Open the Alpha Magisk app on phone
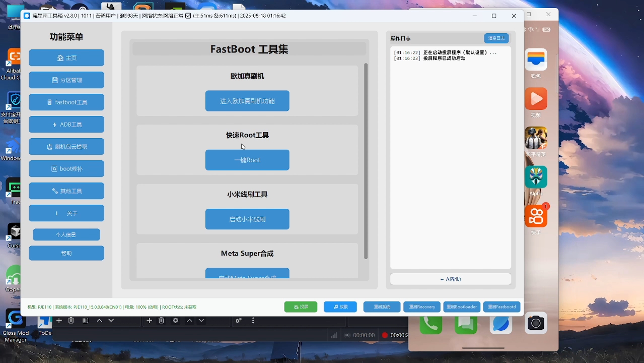This screenshot has height=363, width=644. [536, 177]
